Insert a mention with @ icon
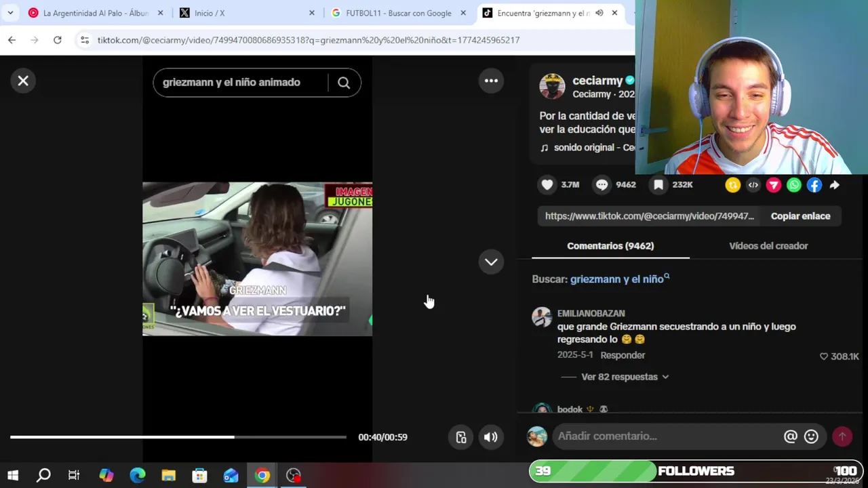This screenshot has width=868, height=488. point(791,436)
